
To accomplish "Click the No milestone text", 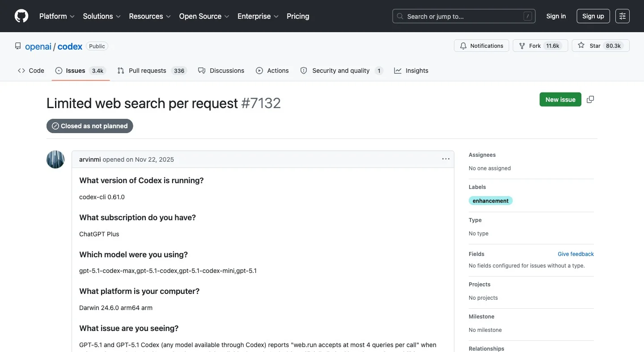I will [485, 330].
